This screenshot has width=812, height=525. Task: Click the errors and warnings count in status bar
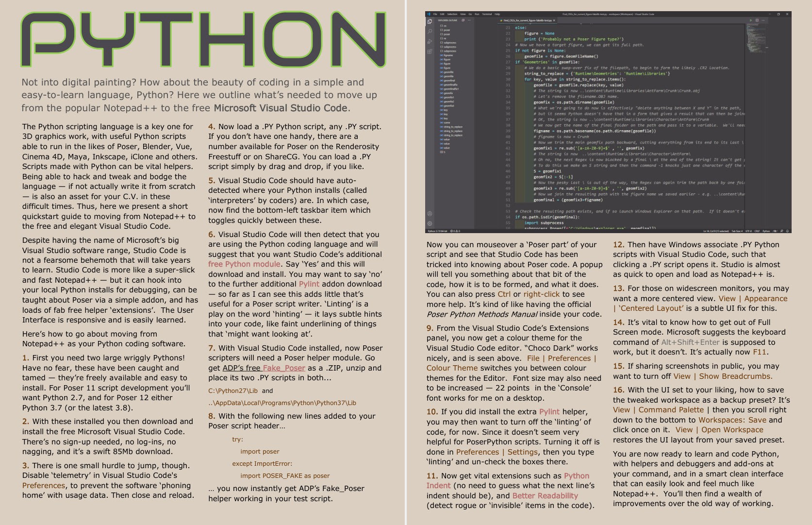pyautogui.click(x=455, y=231)
